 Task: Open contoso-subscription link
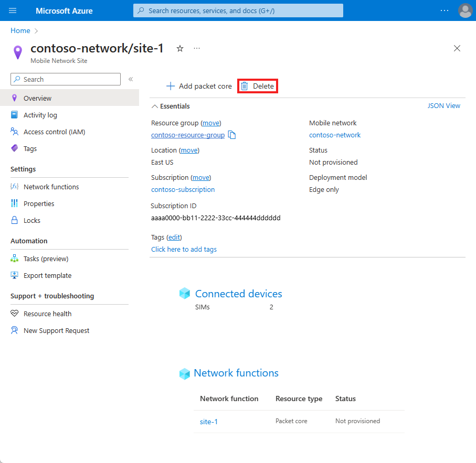(183, 189)
